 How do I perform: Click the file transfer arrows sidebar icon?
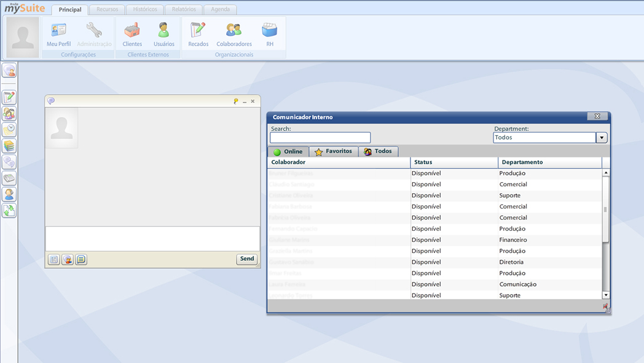[9, 210]
